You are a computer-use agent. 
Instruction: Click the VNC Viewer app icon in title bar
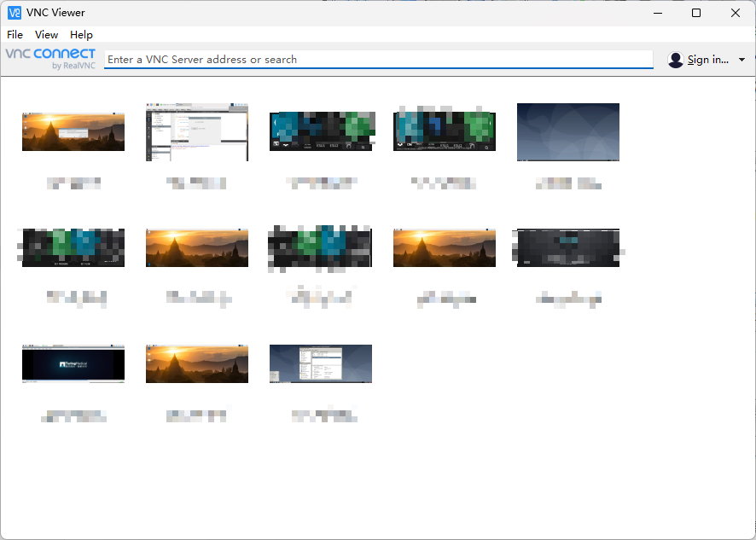pos(15,13)
